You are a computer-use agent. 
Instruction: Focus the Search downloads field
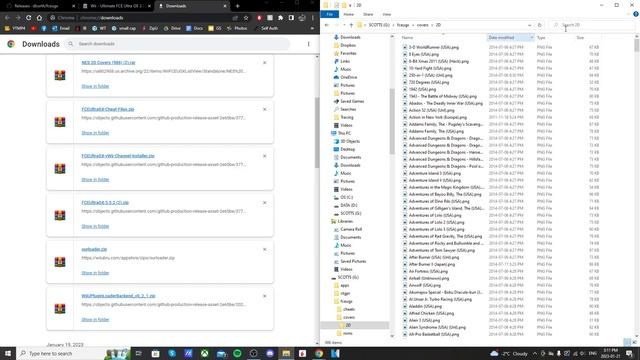[x=178, y=44]
